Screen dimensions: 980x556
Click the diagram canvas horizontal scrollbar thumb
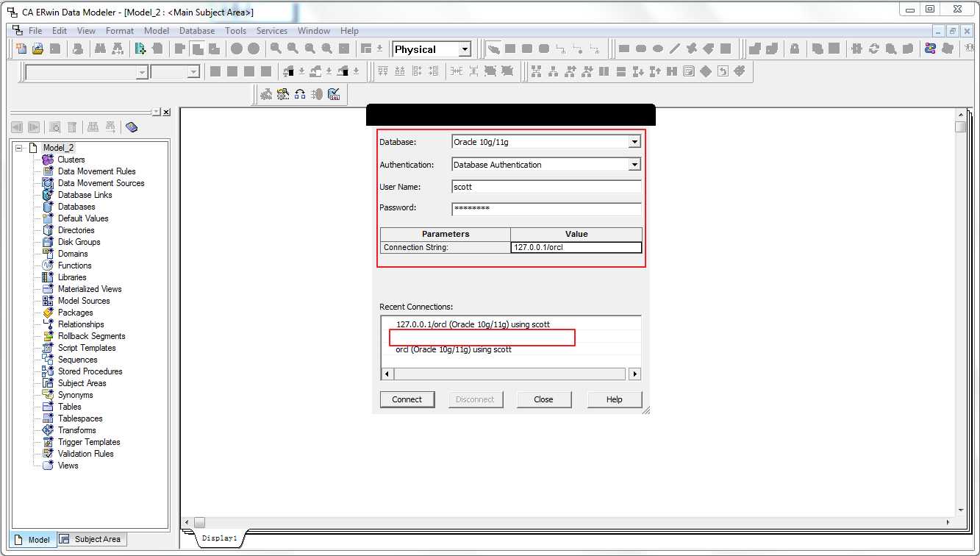click(x=199, y=521)
